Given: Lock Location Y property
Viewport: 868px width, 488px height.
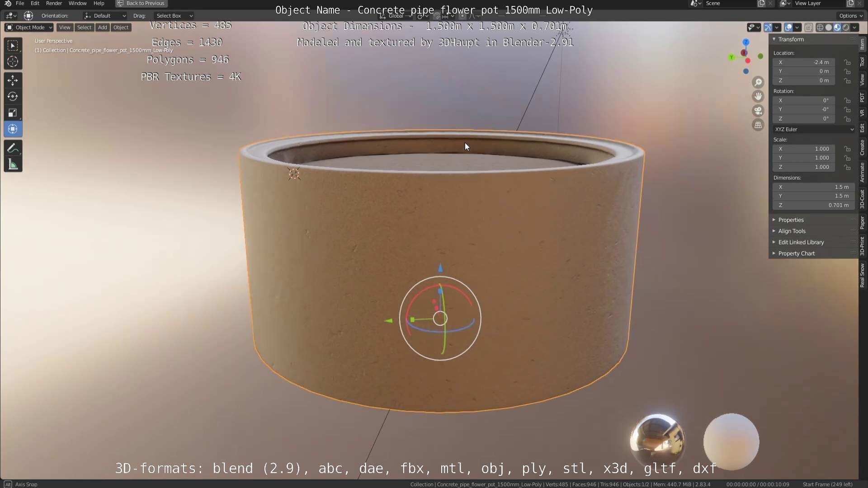Looking at the screenshot, I should click(847, 71).
